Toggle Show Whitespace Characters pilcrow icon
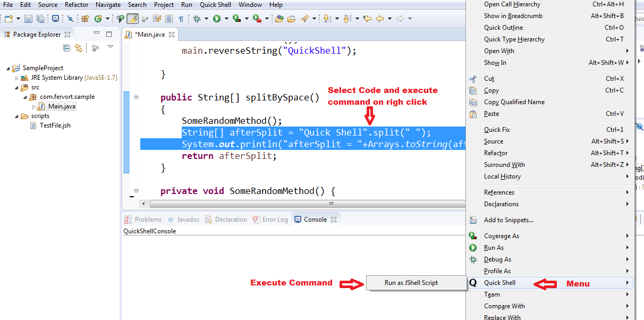The height and width of the screenshot is (320, 644). tap(181, 19)
